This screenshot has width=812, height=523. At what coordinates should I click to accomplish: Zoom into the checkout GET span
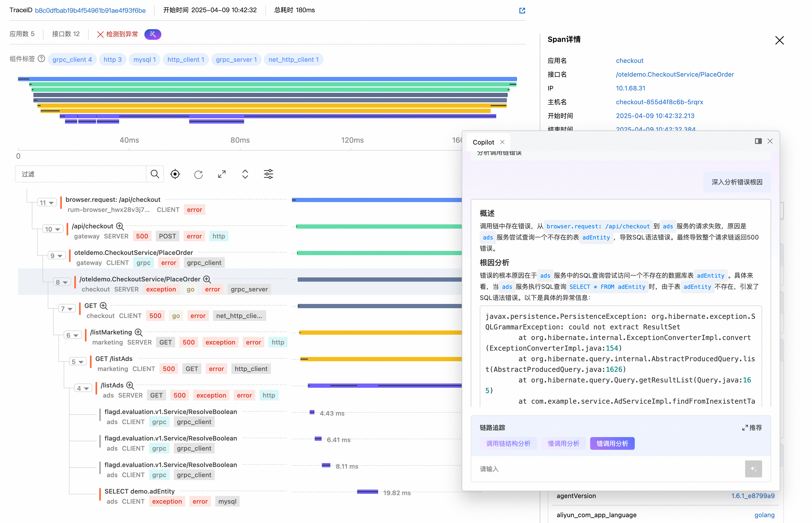104,306
